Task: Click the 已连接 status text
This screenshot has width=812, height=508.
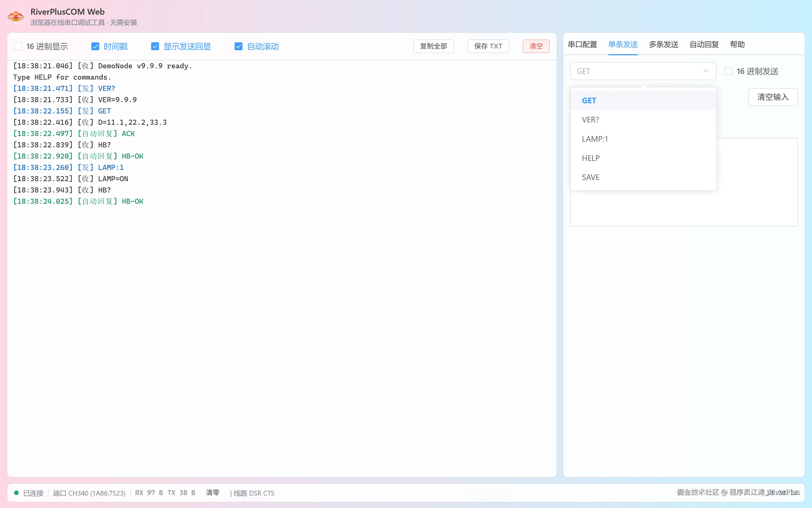Action: coord(34,493)
